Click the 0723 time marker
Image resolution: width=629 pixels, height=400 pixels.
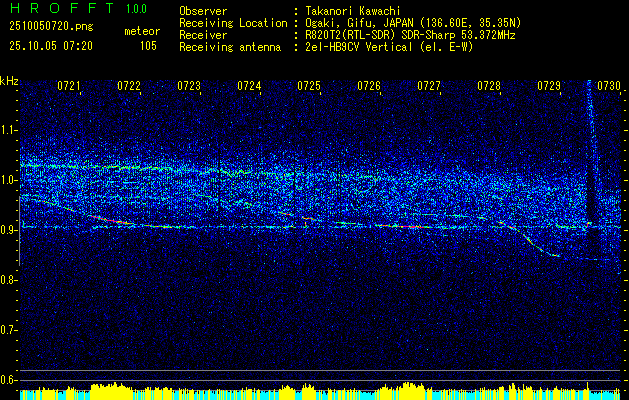click(189, 86)
